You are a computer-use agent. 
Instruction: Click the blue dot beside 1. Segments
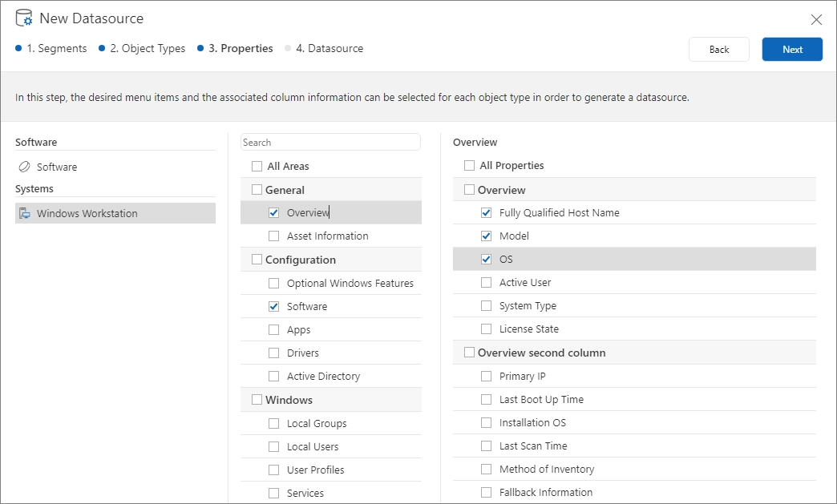click(x=18, y=48)
